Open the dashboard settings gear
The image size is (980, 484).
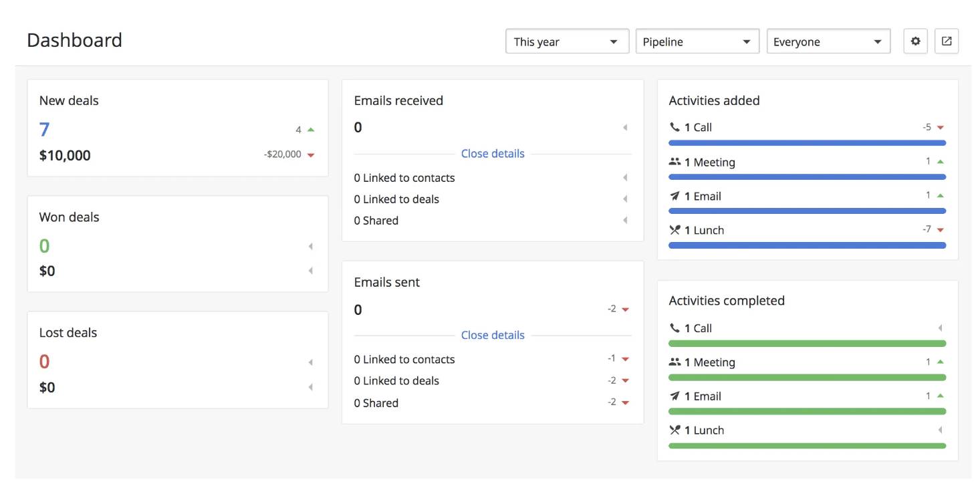click(914, 41)
